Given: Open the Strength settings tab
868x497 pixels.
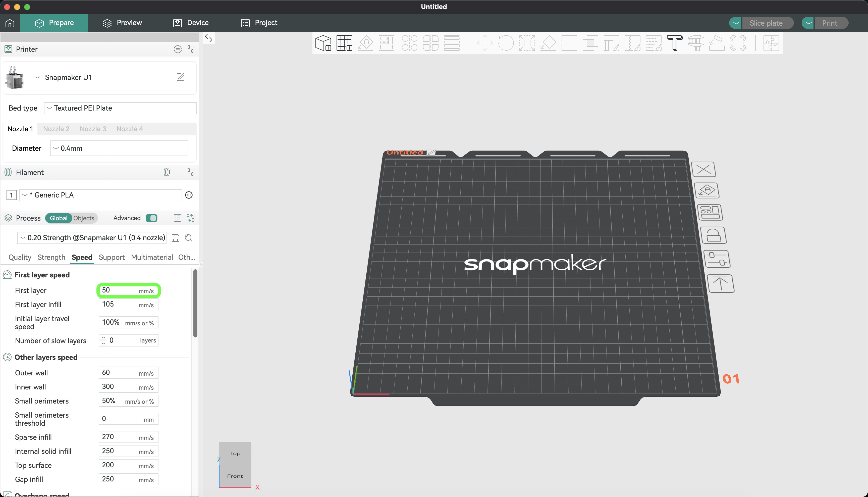Looking at the screenshot, I should click(x=51, y=257).
